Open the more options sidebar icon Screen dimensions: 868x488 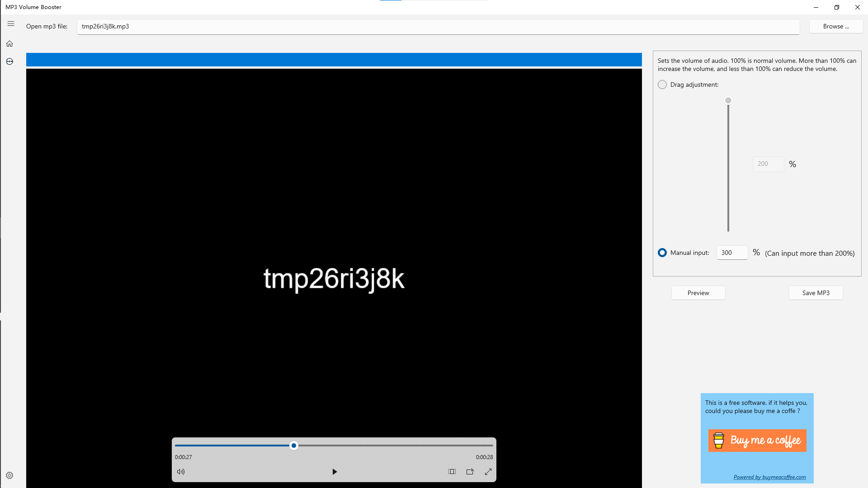pyautogui.click(x=9, y=61)
